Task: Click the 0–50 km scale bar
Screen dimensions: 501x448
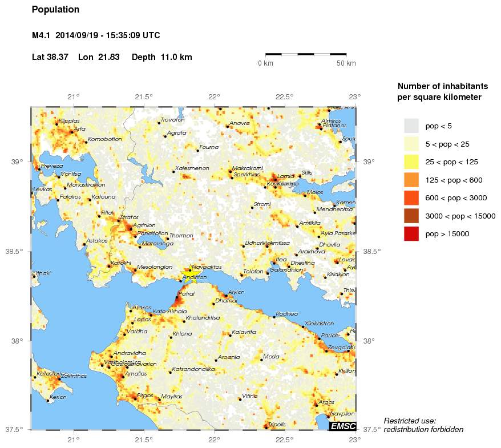Action: pos(306,54)
